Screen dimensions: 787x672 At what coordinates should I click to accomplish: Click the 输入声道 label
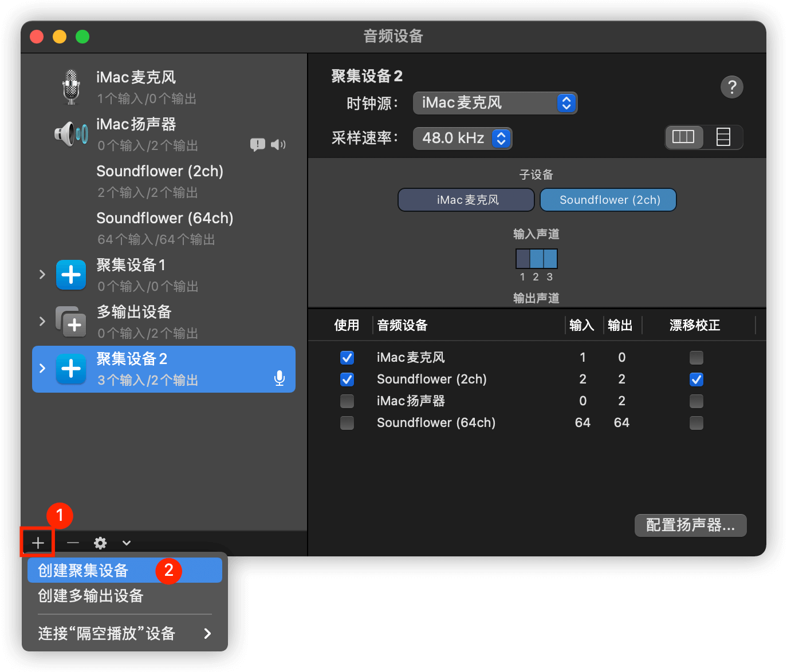click(x=536, y=234)
